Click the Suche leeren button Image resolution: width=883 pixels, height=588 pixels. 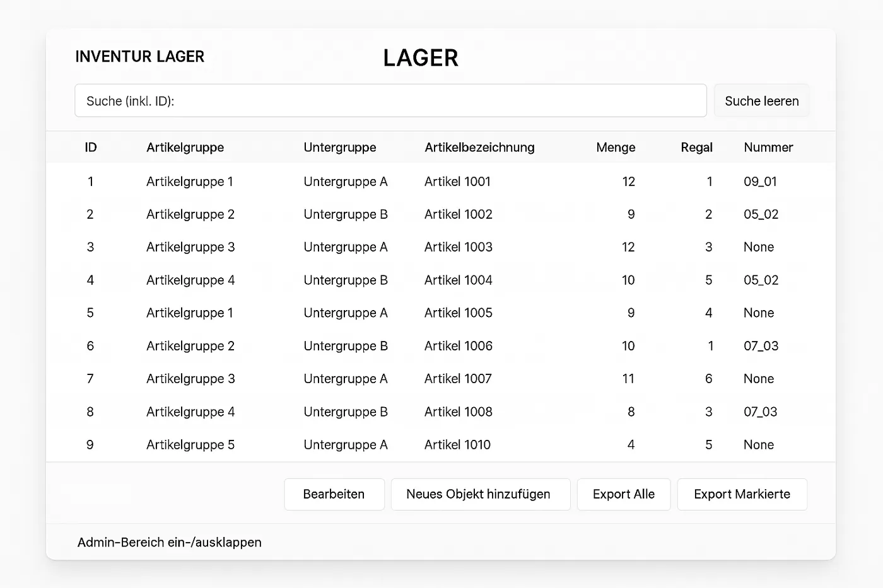761,101
